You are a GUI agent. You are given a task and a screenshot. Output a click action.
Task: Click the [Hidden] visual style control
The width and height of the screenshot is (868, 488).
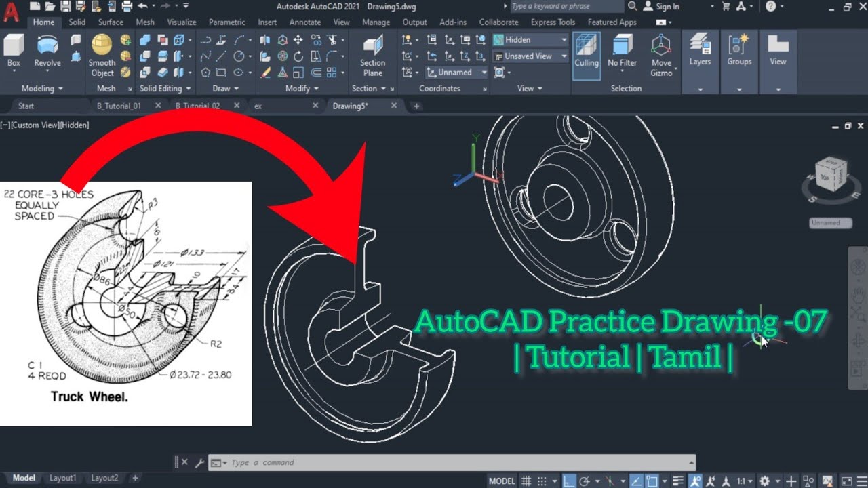point(74,125)
